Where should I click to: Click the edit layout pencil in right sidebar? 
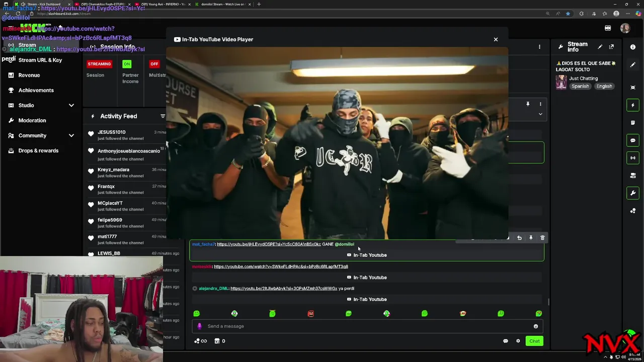[x=633, y=64]
